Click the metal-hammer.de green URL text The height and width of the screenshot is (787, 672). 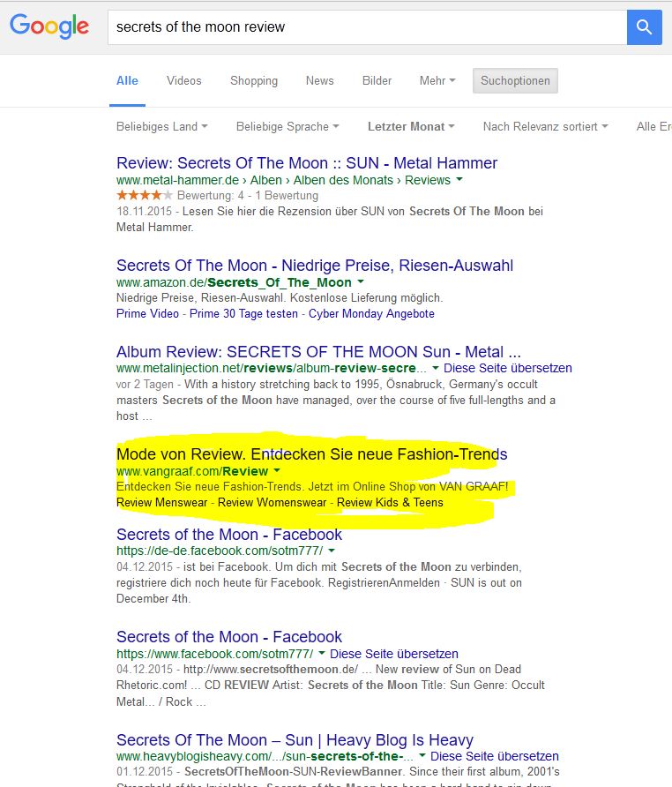pyautogui.click(x=284, y=180)
